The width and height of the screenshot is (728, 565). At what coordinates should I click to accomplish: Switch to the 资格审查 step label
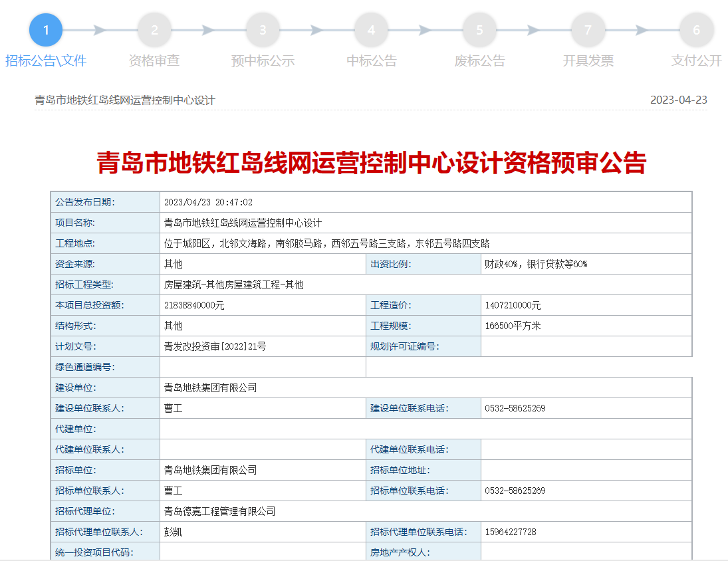pos(154,60)
